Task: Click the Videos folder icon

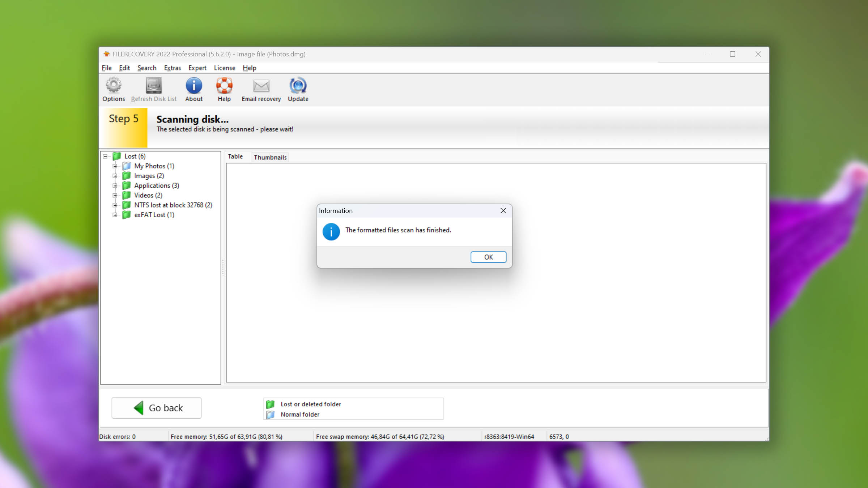Action: tap(127, 195)
